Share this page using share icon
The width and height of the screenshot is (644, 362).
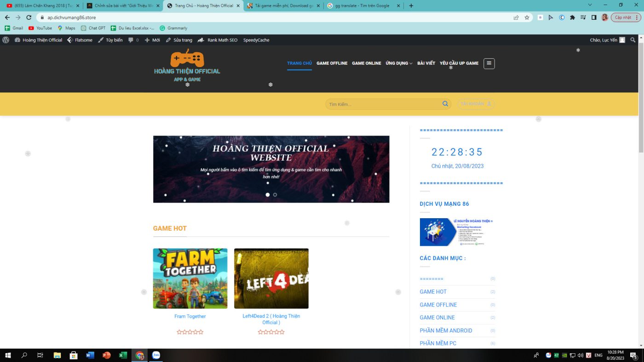point(516,17)
